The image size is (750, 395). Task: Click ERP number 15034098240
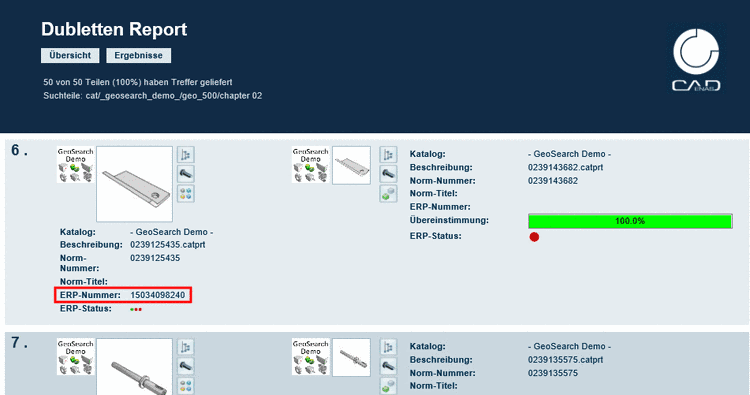[157, 295]
